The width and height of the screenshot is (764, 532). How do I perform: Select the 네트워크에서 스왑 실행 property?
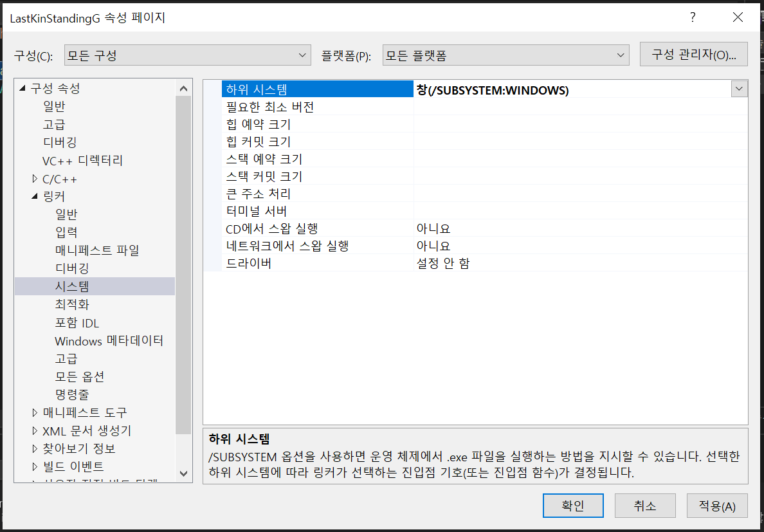(x=318, y=246)
